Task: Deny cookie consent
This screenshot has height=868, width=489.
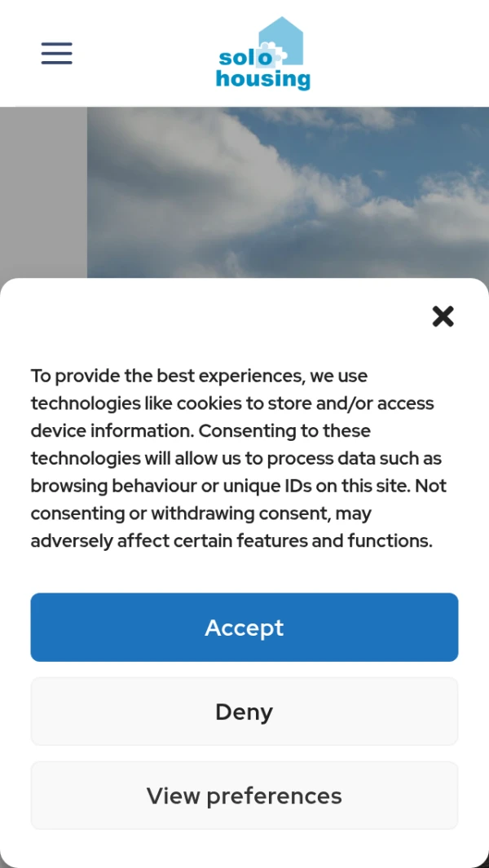Action: coord(244,712)
